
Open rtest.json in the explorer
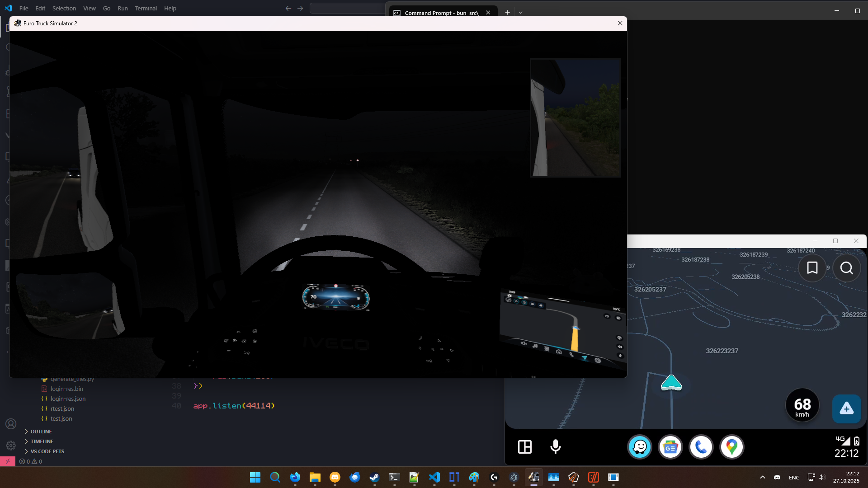point(62,408)
